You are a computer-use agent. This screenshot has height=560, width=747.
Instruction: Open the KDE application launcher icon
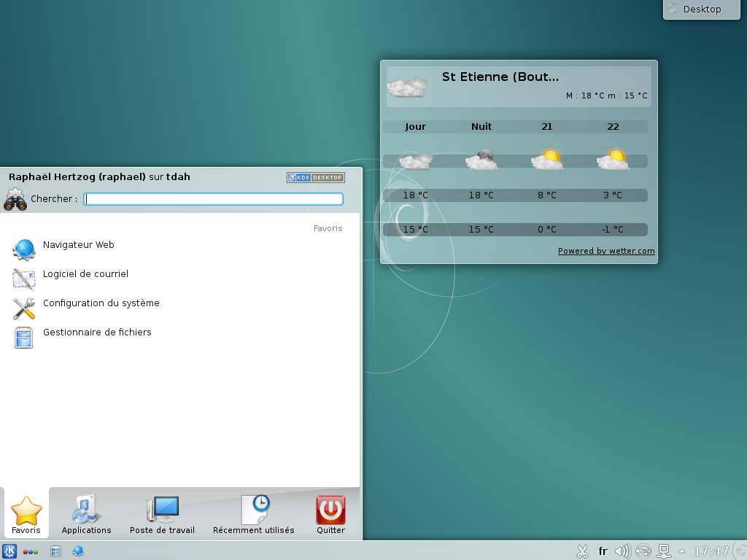[10, 551]
